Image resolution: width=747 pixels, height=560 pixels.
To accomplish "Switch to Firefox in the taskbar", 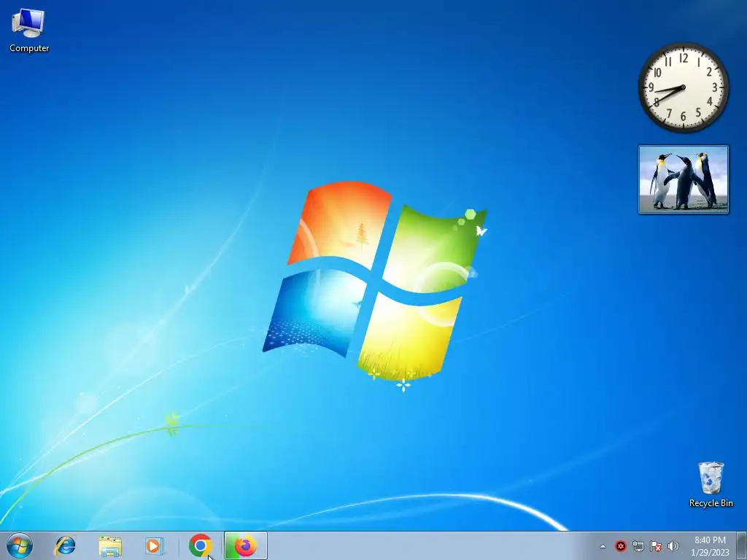I will [x=245, y=545].
